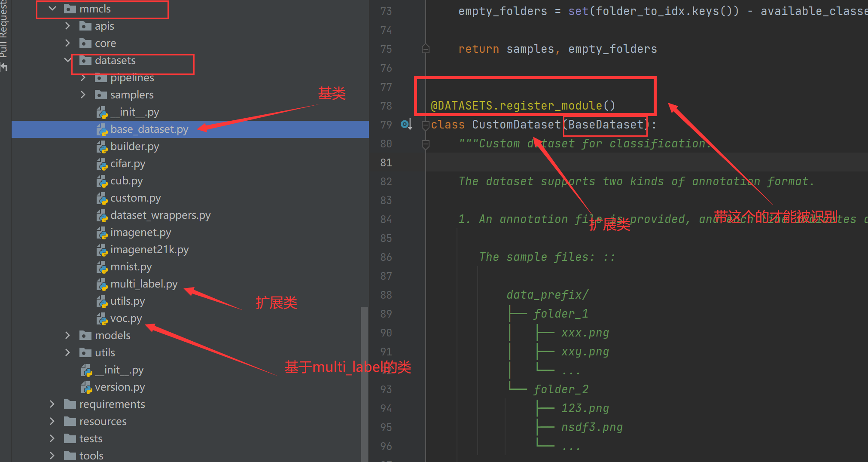This screenshot has width=868, height=462.
Task: Click the Python icon of builder.py
Action: (102, 147)
